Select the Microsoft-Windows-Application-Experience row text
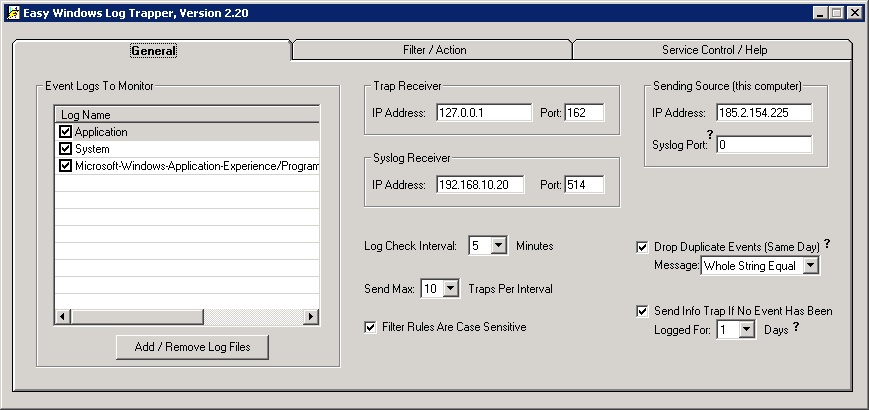The height and width of the screenshot is (410, 869). pyautogui.click(x=197, y=166)
